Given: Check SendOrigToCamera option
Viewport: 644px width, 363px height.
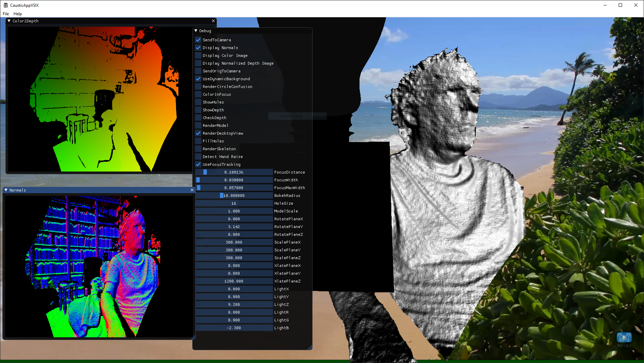Looking at the screenshot, I should coord(198,71).
